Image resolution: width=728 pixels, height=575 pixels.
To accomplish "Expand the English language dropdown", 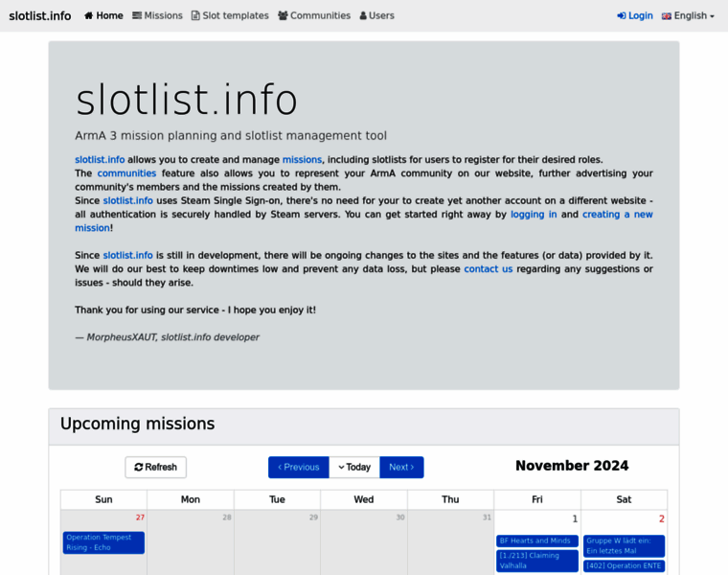I will tap(688, 15).
